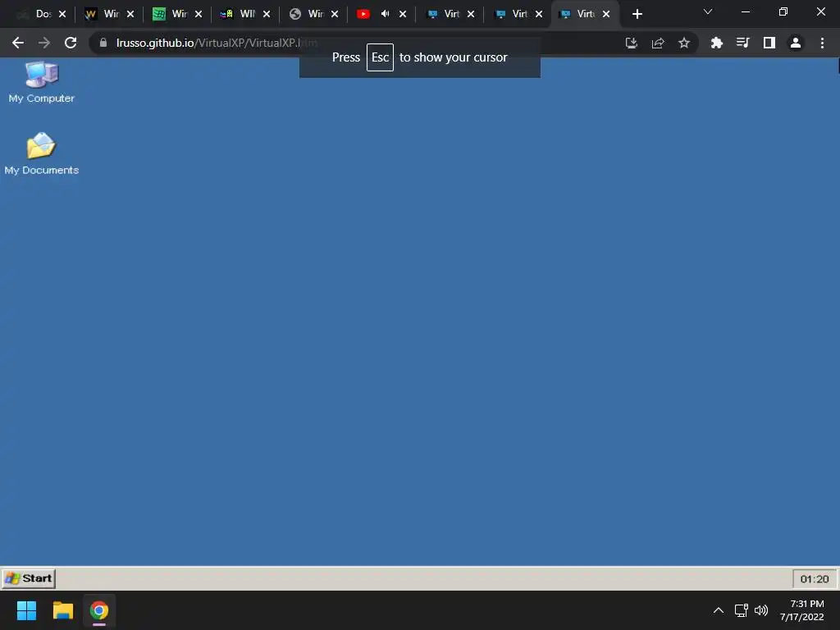840x630 pixels.
Task: Open the My Documents folder icon
Action: (41, 153)
